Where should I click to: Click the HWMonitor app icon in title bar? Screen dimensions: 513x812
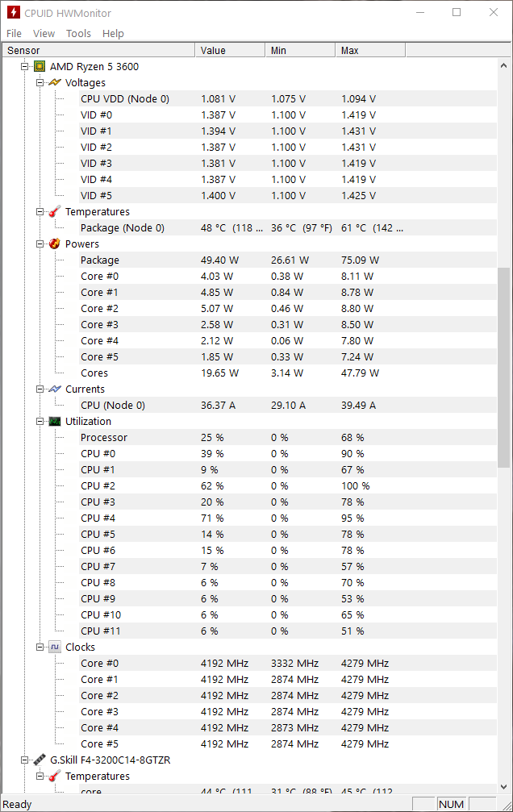(14, 12)
